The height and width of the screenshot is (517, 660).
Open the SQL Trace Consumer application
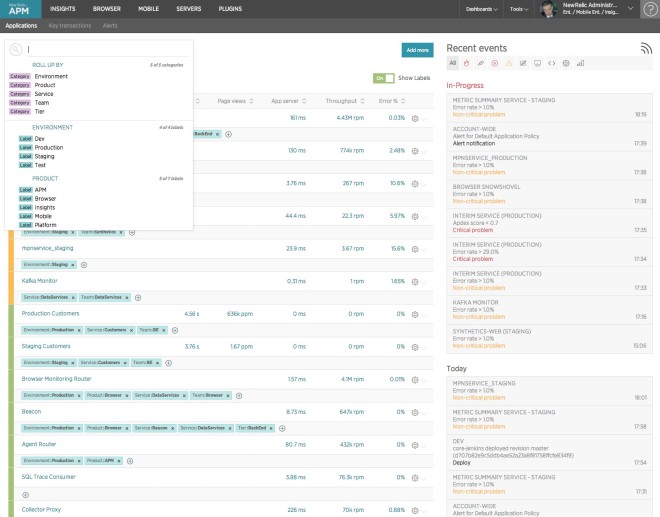tap(48, 477)
